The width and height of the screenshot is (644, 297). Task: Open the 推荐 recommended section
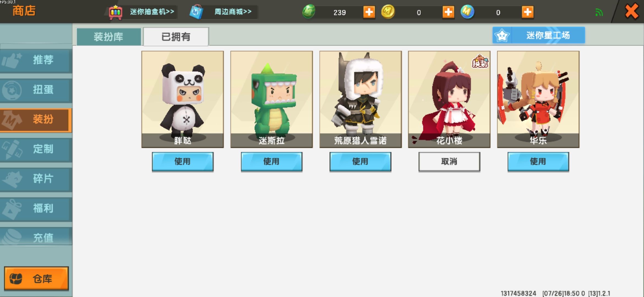point(36,60)
